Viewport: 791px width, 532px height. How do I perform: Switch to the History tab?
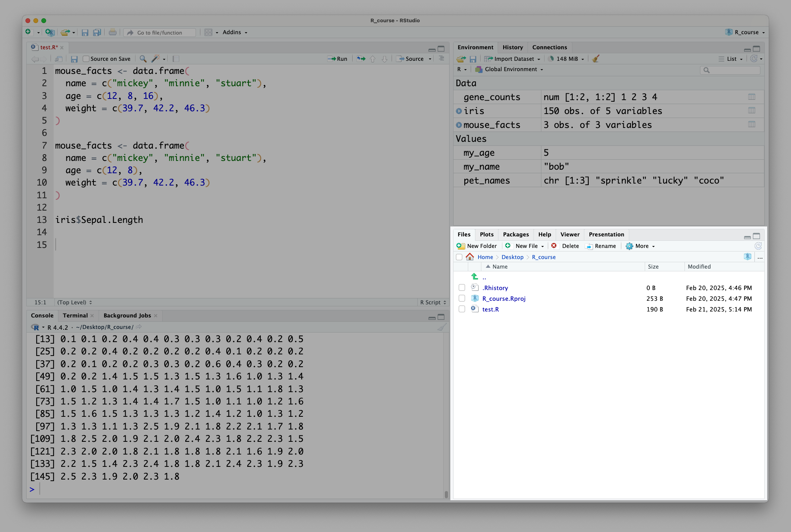pos(512,47)
